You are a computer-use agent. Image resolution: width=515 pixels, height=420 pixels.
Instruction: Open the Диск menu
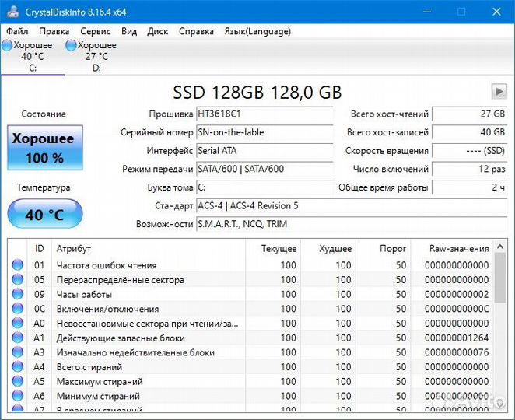point(158,32)
